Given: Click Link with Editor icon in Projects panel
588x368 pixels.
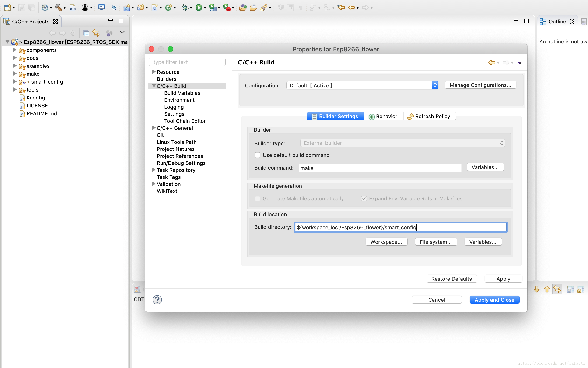Looking at the screenshot, I should (x=96, y=33).
